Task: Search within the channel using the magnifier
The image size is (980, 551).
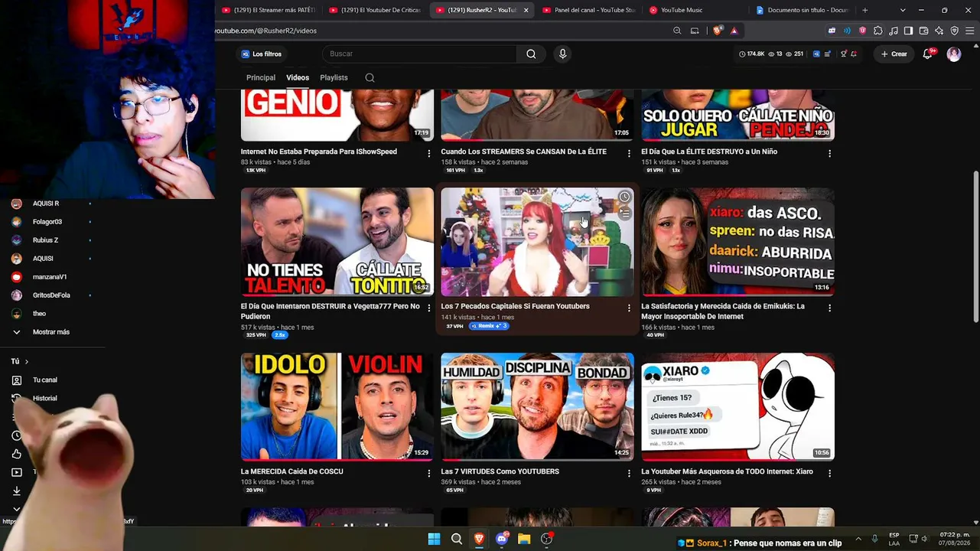Action: click(370, 78)
